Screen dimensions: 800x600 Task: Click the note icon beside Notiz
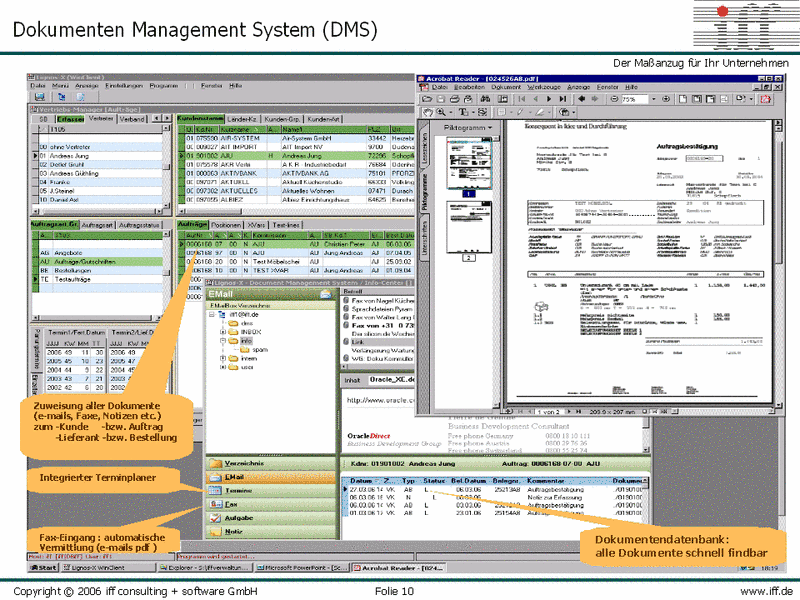[x=216, y=532]
